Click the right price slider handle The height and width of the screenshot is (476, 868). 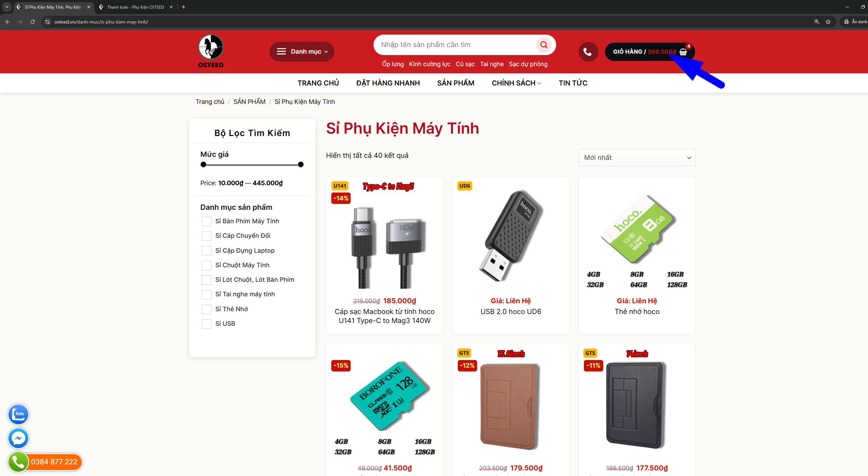[301, 164]
